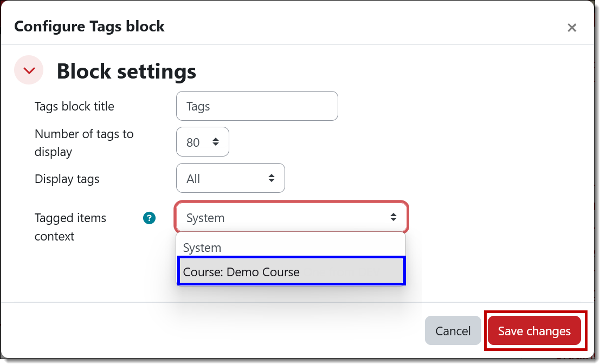
Task: Select Course: Demo Course from the dropdown
Action: (x=291, y=271)
